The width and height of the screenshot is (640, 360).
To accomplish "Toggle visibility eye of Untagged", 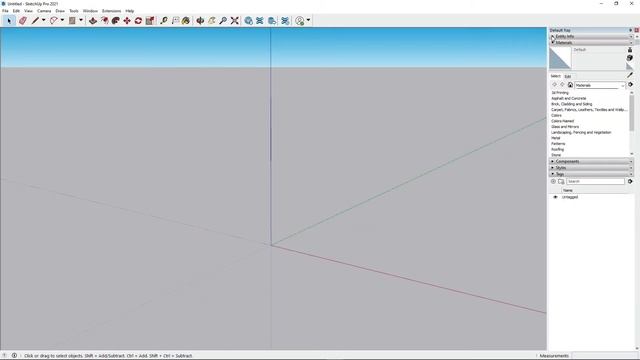I will [555, 197].
